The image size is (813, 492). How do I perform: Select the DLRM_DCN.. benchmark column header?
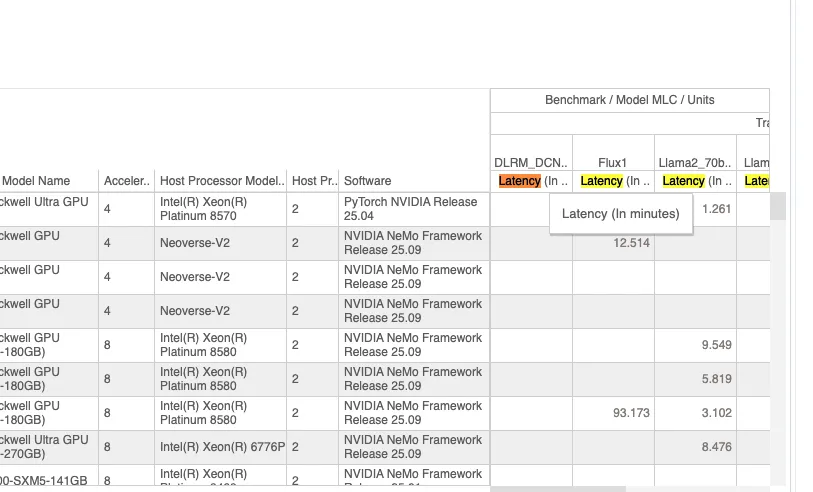[x=531, y=162]
